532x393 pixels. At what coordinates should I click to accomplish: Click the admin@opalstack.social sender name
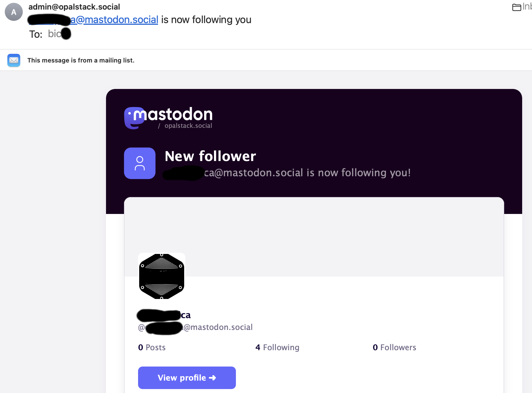74,7
